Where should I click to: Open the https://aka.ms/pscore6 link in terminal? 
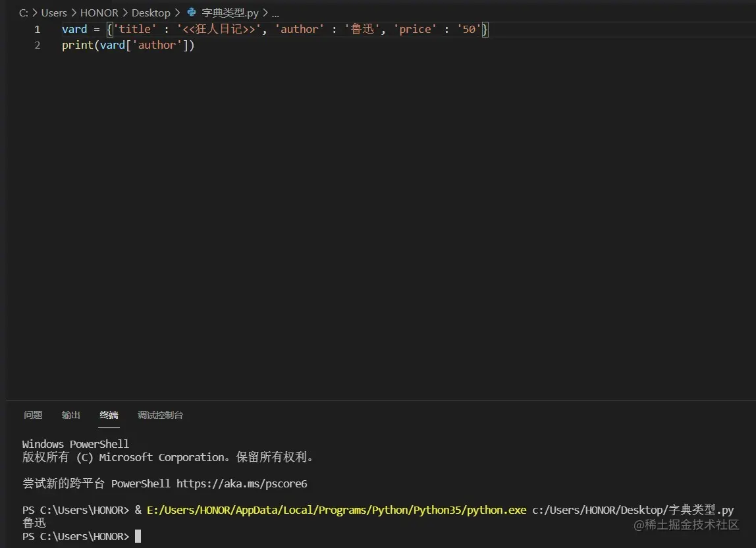[x=242, y=484]
